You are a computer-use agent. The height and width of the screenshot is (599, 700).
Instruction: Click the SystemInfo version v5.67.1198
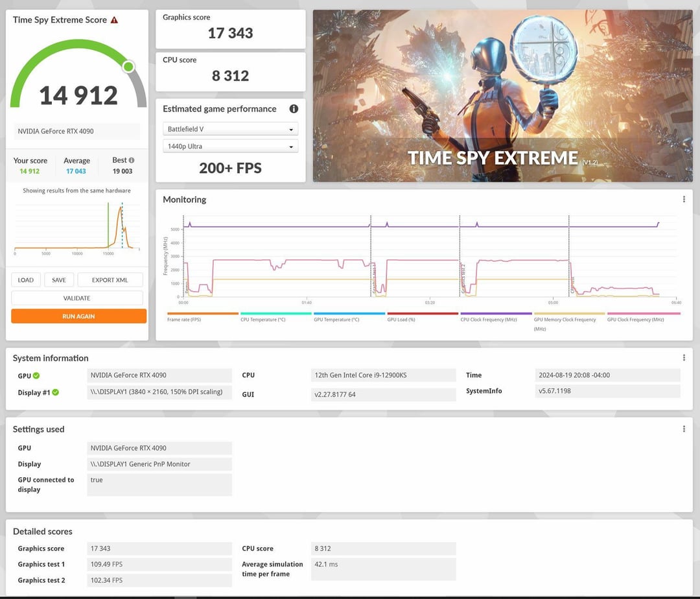[x=607, y=391]
